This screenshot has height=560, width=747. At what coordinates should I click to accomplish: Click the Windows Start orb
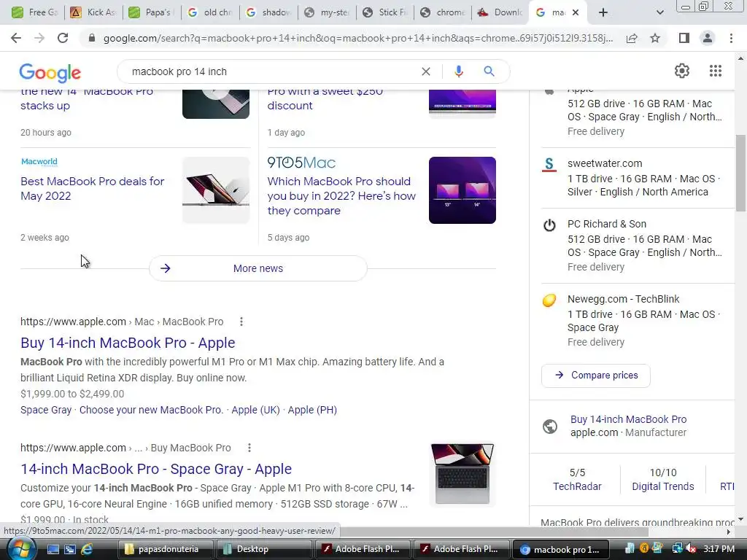coord(21,549)
